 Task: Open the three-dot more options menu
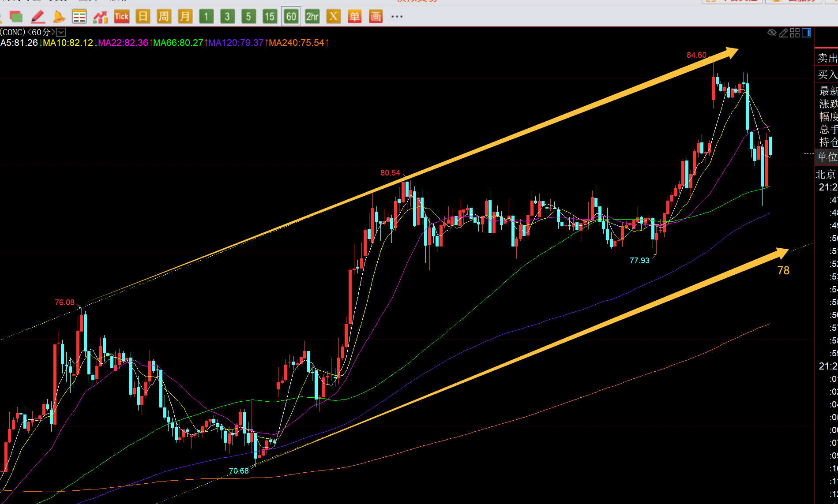click(397, 17)
